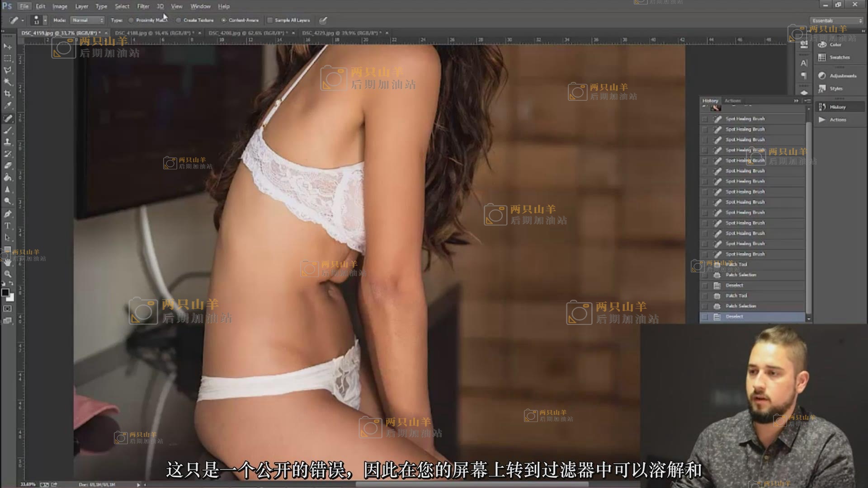Open the Essentials workspace dropdown
Image resolution: width=868 pixels, height=488 pixels.
(837, 21)
